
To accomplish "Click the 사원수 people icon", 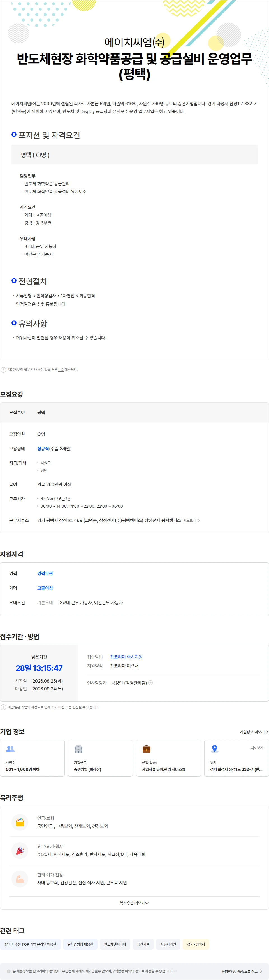I will [10, 749].
